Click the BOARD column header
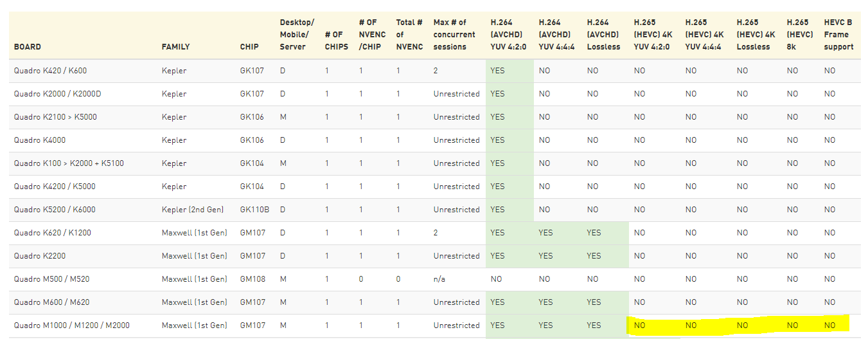Image resolution: width=868 pixels, height=339 pixels. pyautogui.click(x=28, y=47)
